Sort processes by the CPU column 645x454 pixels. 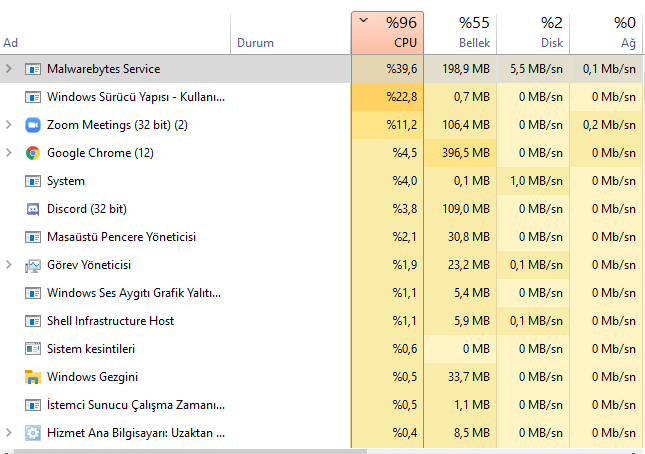coord(388,33)
